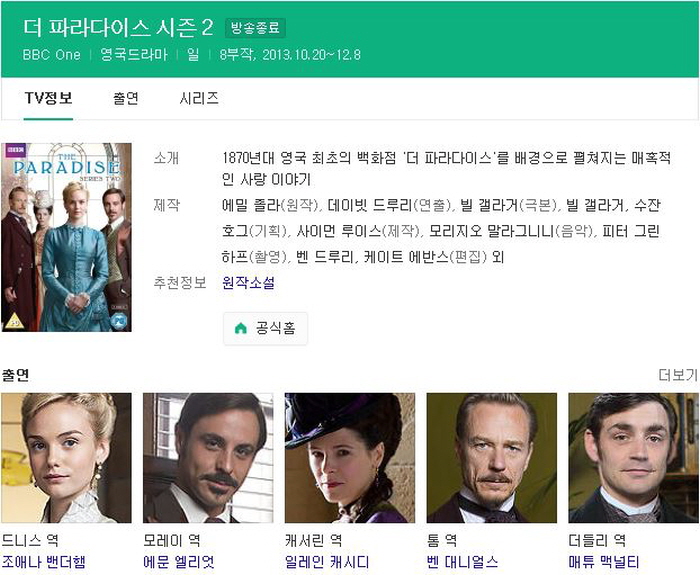This screenshot has height=575, width=700.
Task: Select the 시리즈 tab
Action: pyautogui.click(x=199, y=98)
